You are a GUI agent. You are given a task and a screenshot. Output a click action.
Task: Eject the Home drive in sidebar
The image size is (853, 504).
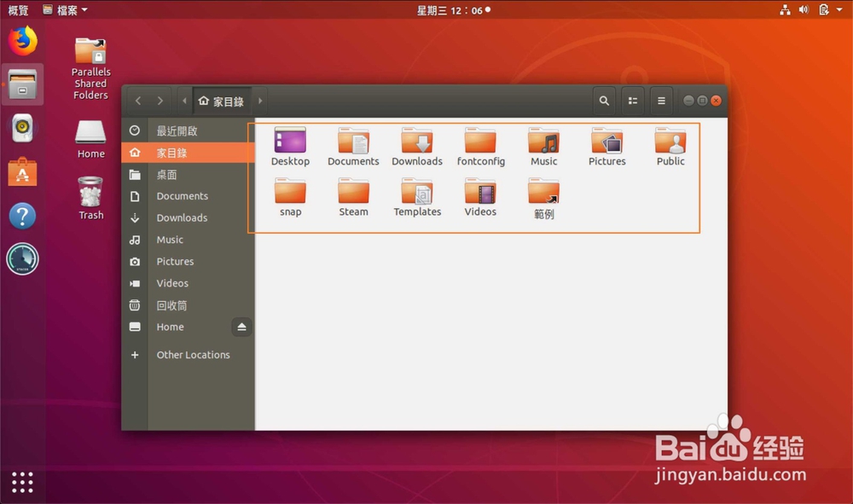(241, 327)
